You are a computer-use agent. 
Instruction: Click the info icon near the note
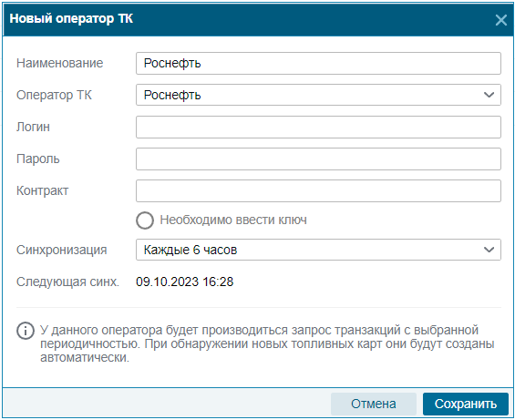[x=26, y=331]
